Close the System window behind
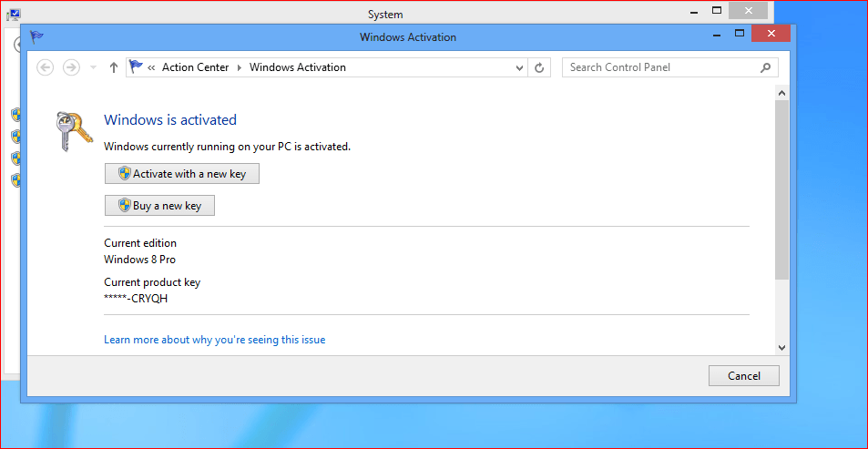Viewport: 868px width, 449px height. 749,11
